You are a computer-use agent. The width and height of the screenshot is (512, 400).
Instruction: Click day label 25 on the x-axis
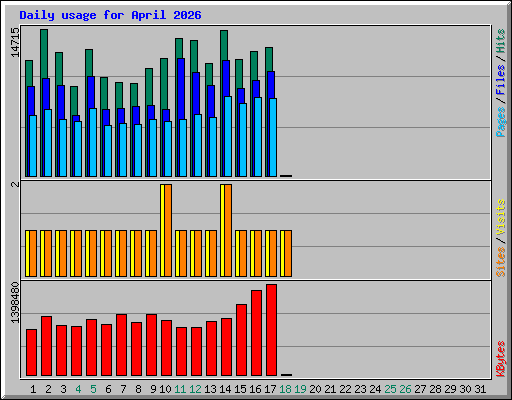pos(390,389)
